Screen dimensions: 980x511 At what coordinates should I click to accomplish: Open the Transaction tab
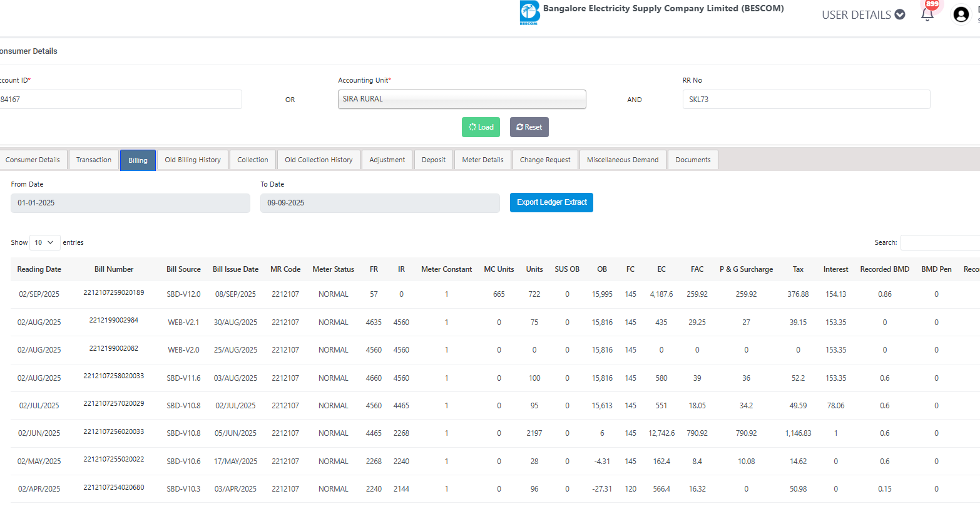point(94,160)
